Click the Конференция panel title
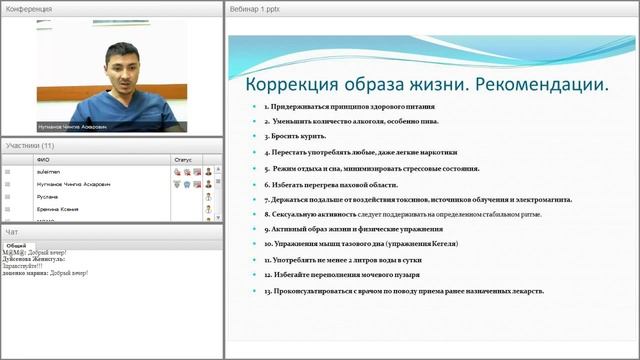The width and height of the screenshot is (640, 360). click(x=29, y=9)
